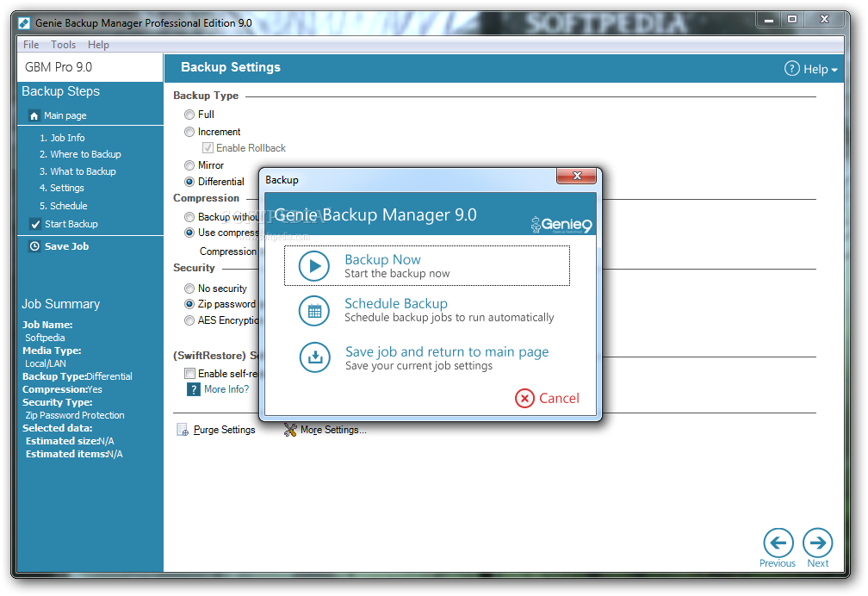Screen dimensions: 868x596
Task: Go to 1. Job Info step
Action: [x=62, y=138]
